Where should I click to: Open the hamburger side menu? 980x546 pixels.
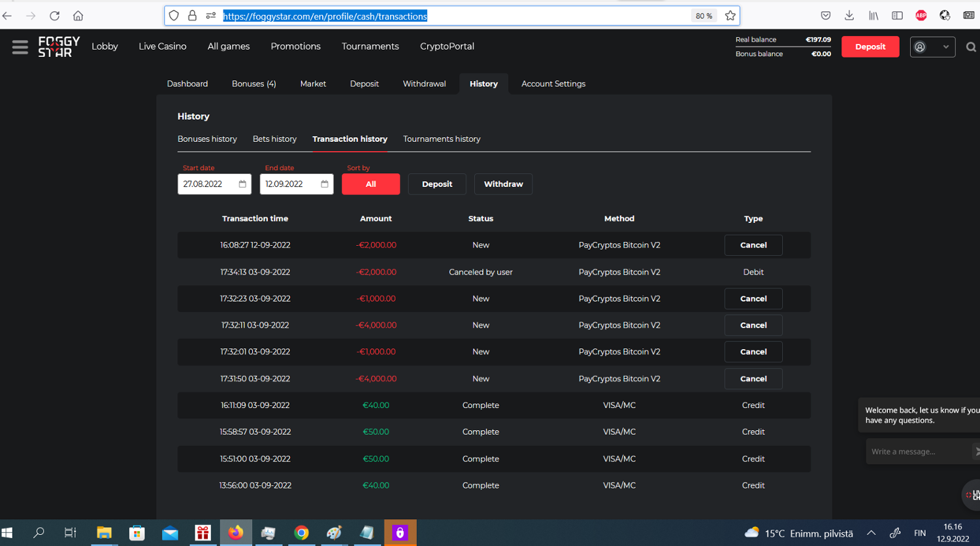[20, 47]
